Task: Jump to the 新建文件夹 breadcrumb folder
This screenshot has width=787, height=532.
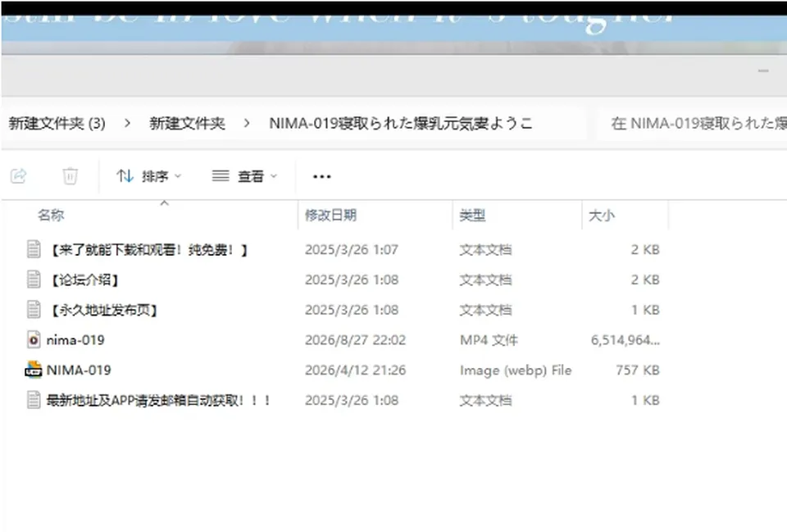Action: 187,124
